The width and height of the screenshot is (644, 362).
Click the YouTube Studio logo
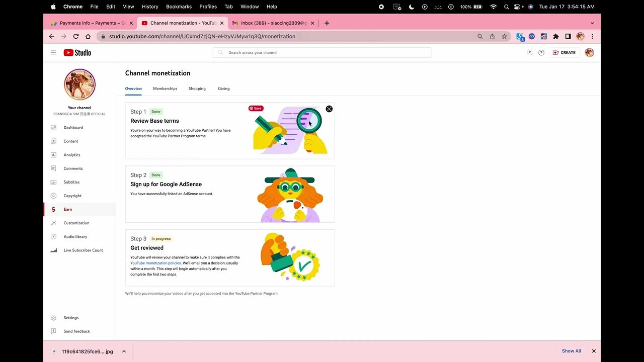pyautogui.click(x=77, y=52)
